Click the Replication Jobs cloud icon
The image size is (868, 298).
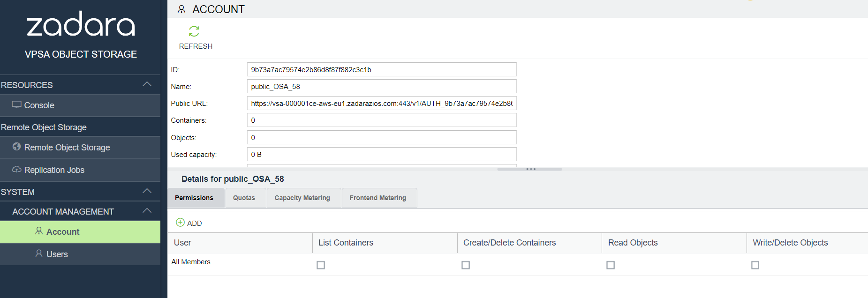pos(16,170)
